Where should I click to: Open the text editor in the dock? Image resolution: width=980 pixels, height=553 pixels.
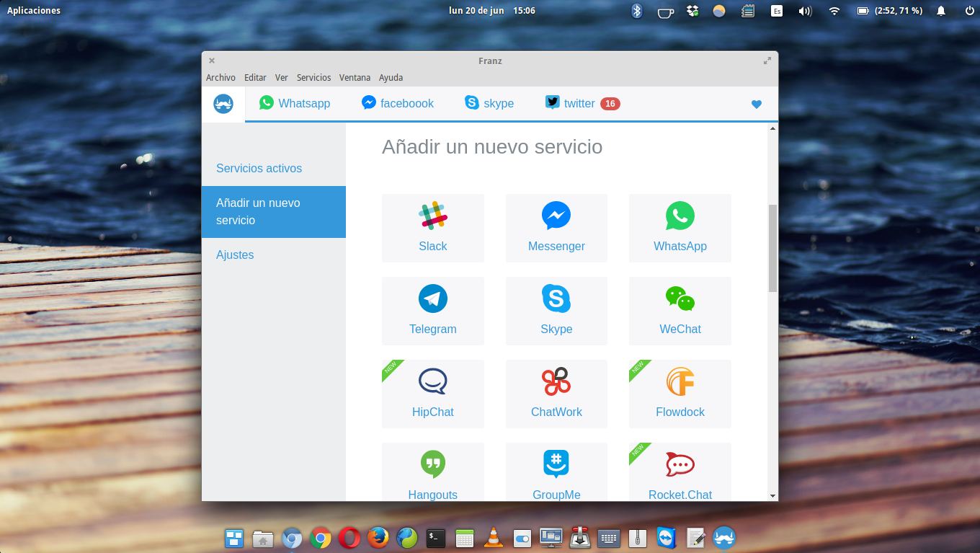[x=695, y=538]
